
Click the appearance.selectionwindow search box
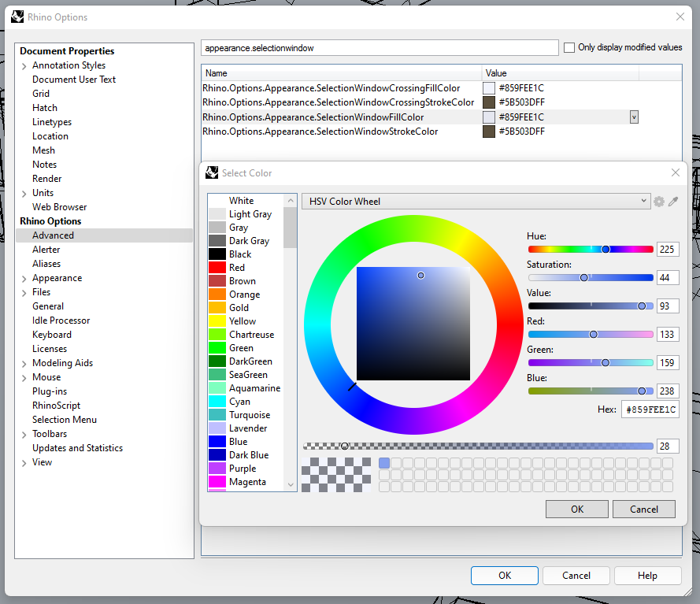tap(380, 47)
